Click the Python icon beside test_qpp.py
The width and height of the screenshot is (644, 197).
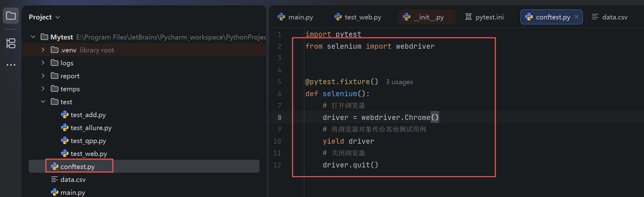[65, 141]
